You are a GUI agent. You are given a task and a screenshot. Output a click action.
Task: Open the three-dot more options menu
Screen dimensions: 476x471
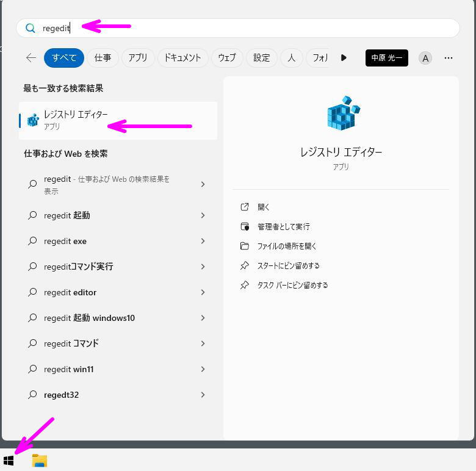tap(449, 58)
